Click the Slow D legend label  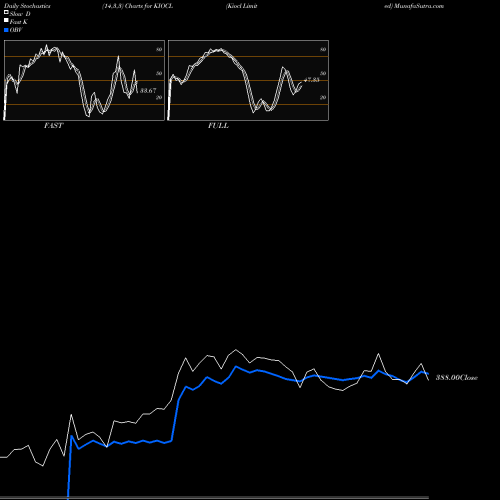(20, 14)
